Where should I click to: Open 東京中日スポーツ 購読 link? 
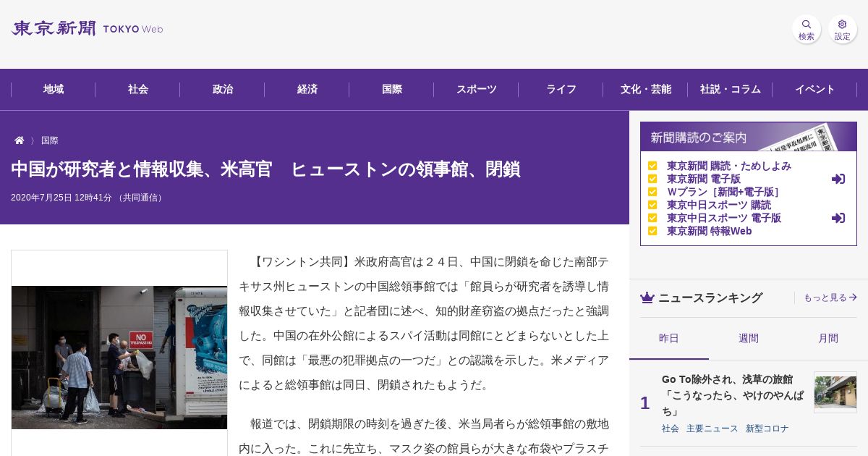coord(719,205)
